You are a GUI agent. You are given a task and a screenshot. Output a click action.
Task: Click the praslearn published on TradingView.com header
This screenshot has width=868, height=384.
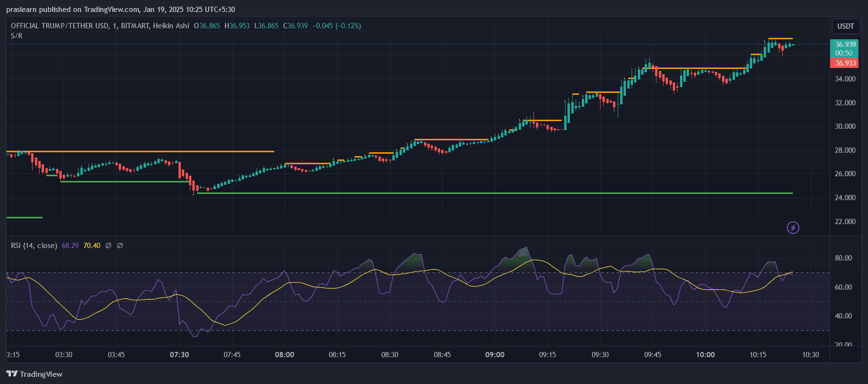click(x=121, y=10)
